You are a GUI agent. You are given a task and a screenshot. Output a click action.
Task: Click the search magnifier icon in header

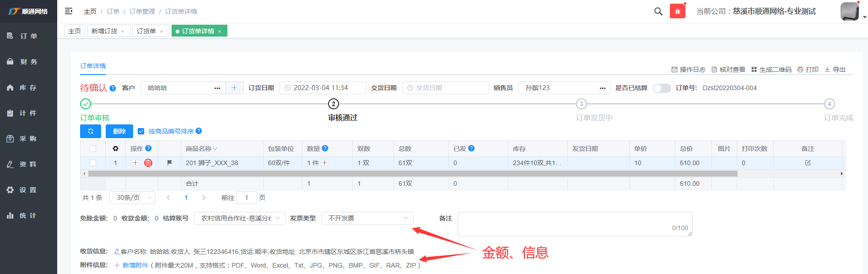click(x=658, y=11)
